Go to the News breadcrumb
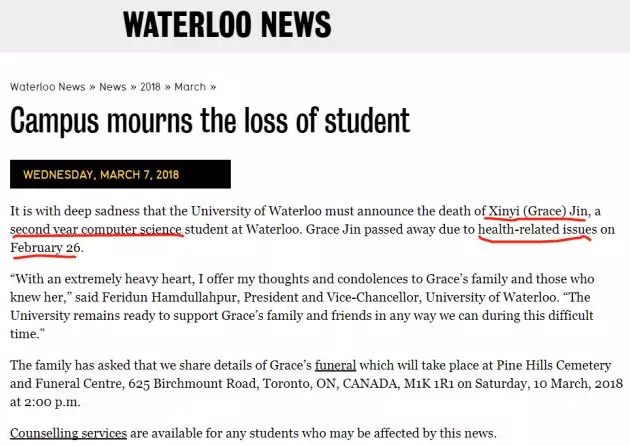Image resolution: width=630 pixels, height=446 pixels. click(x=112, y=87)
